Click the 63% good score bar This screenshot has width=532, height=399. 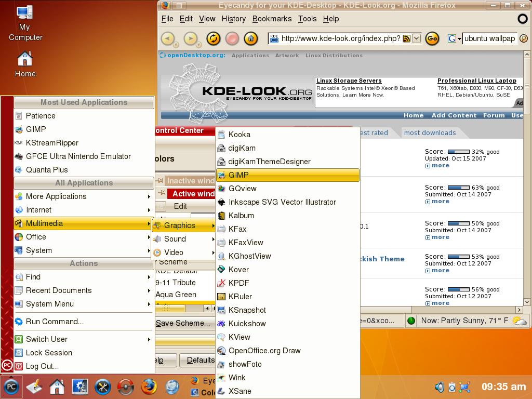pos(459,188)
